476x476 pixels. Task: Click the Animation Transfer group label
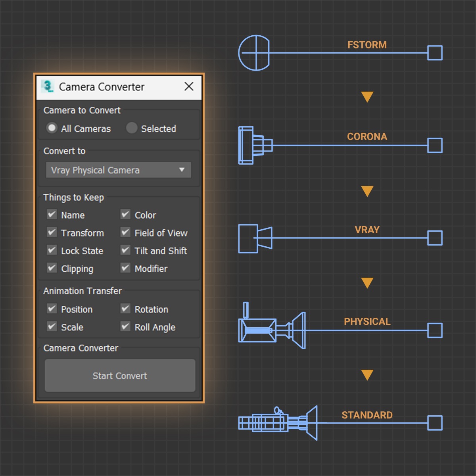83,291
